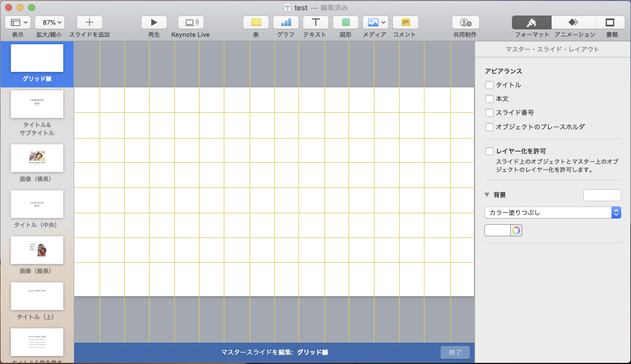Image resolution: width=631 pixels, height=364 pixels.
Task: Add a comment with コメント icon
Action: (x=406, y=22)
